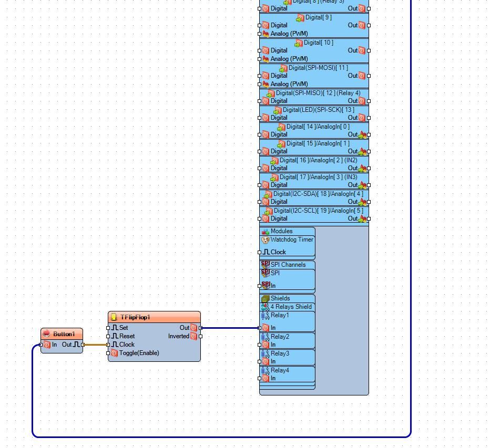Click the 4 Relays Shield icon

tap(266, 307)
